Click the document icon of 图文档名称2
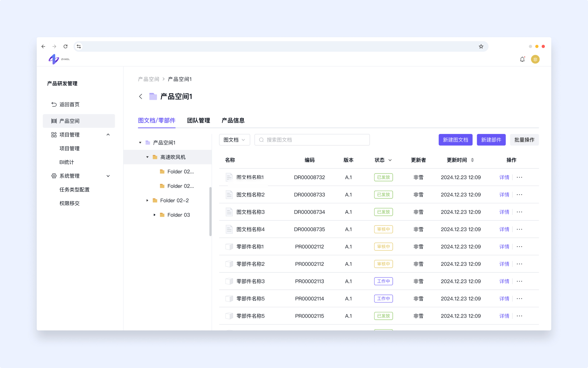 (x=229, y=195)
